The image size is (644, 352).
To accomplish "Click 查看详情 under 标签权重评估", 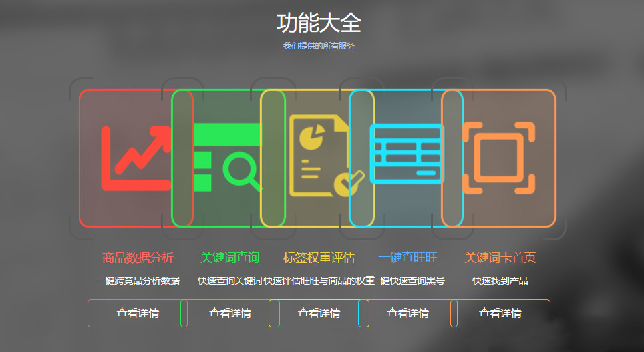I will click(319, 313).
